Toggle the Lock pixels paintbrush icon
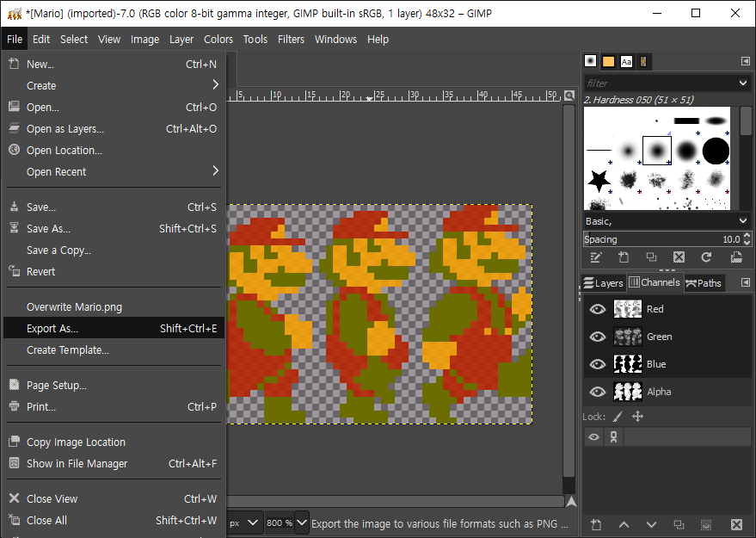 click(x=618, y=417)
